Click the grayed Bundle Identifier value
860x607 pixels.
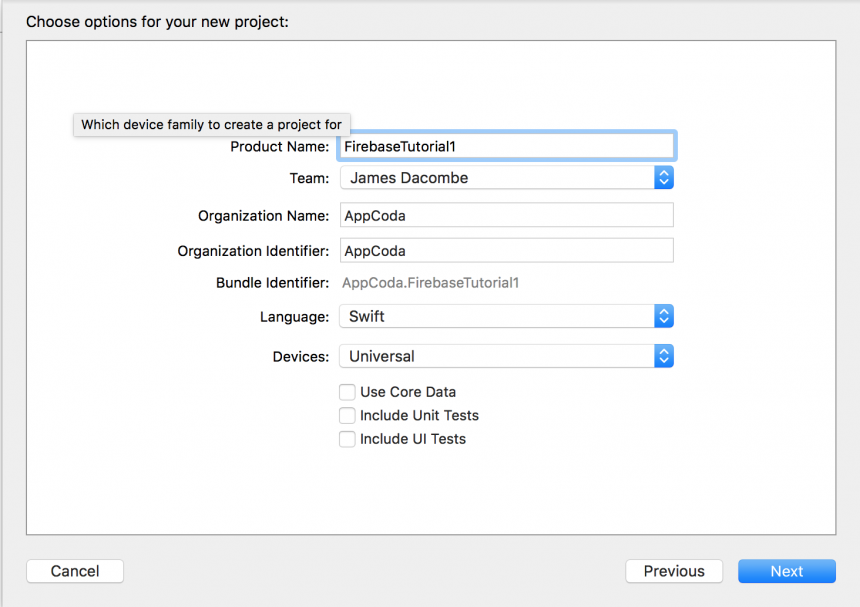click(x=430, y=283)
